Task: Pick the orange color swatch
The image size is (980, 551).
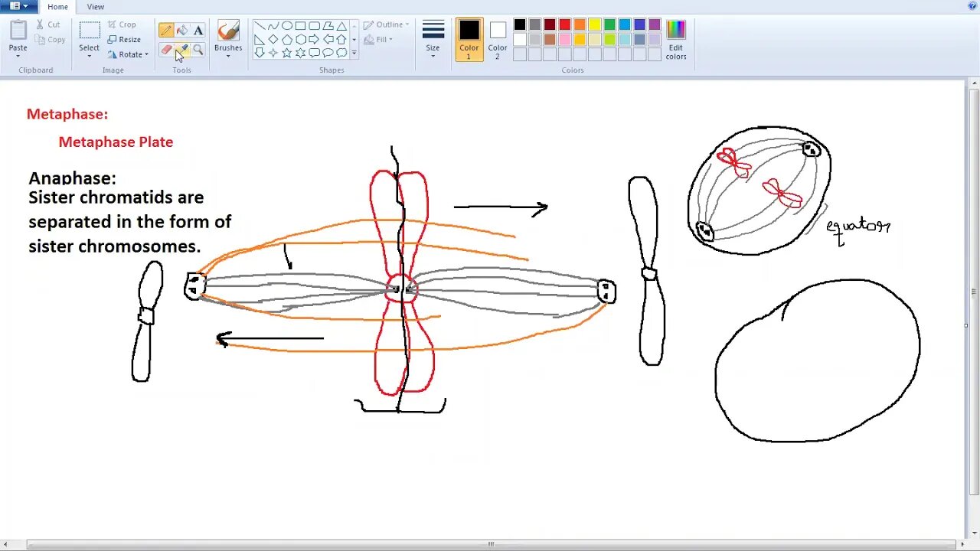Action: (x=580, y=25)
